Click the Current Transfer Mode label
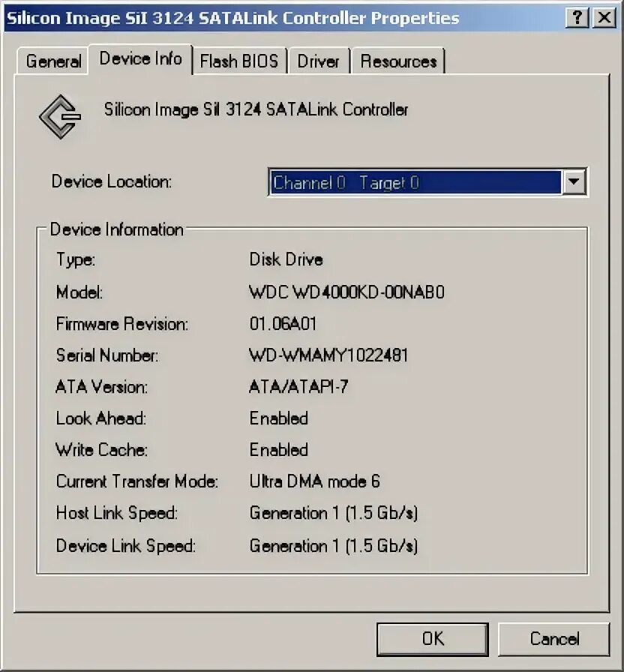 click(x=137, y=481)
